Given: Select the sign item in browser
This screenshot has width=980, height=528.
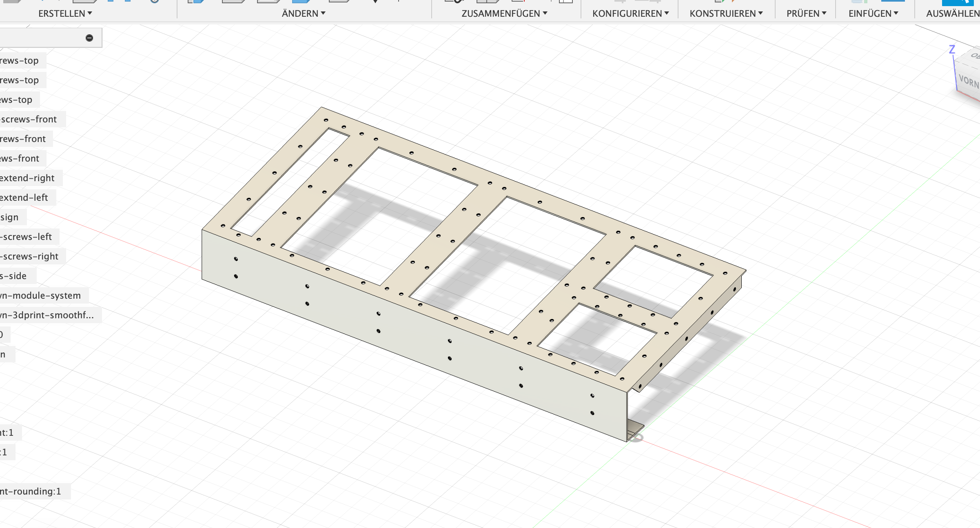Looking at the screenshot, I should [x=9, y=217].
